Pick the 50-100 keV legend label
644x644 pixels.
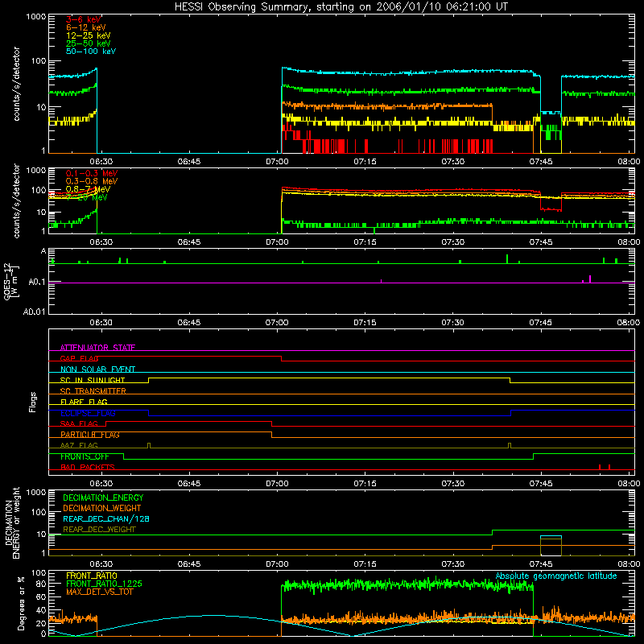[91, 52]
